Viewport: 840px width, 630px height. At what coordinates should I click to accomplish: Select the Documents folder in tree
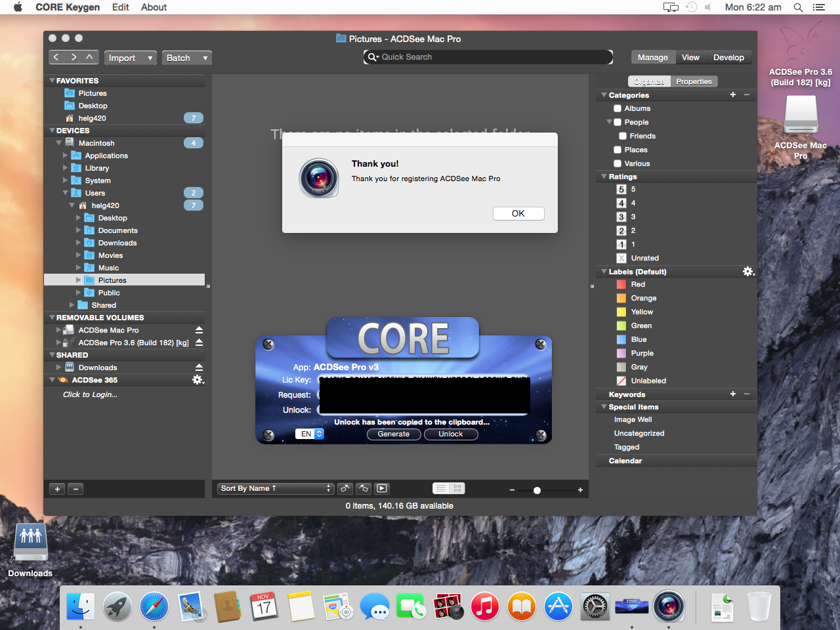click(x=117, y=230)
